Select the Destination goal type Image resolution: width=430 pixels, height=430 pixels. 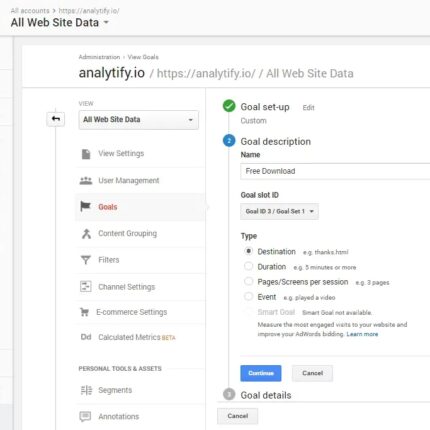pyautogui.click(x=248, y=251)
